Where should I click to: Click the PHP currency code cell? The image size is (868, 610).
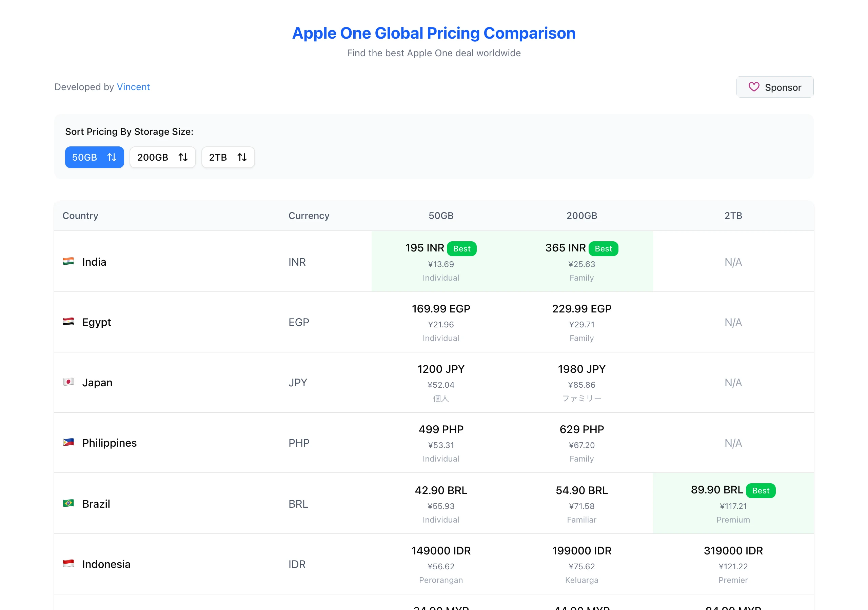299,443
